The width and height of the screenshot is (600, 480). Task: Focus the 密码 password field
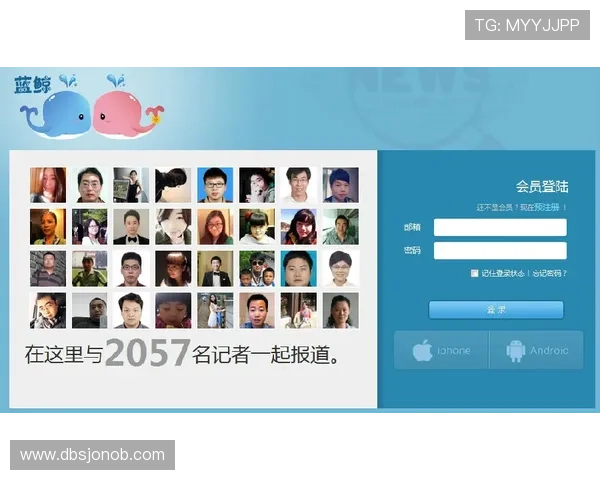pos(499,250)
